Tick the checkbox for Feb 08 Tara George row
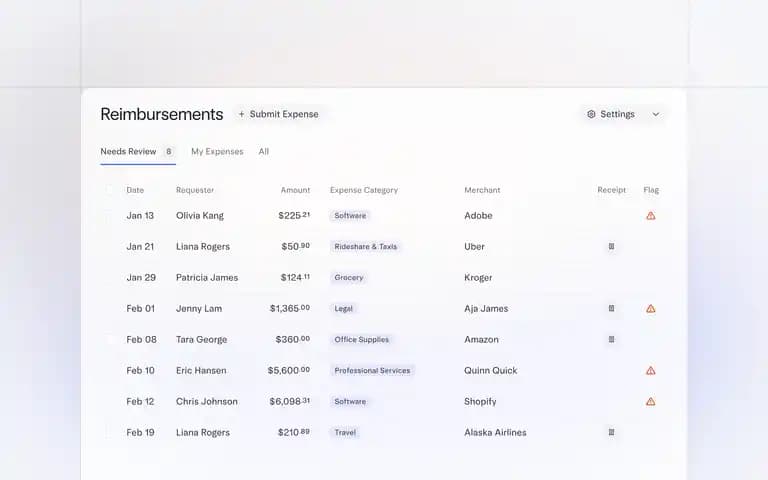This screenshot has height=480, width=768. coord(109,339)
